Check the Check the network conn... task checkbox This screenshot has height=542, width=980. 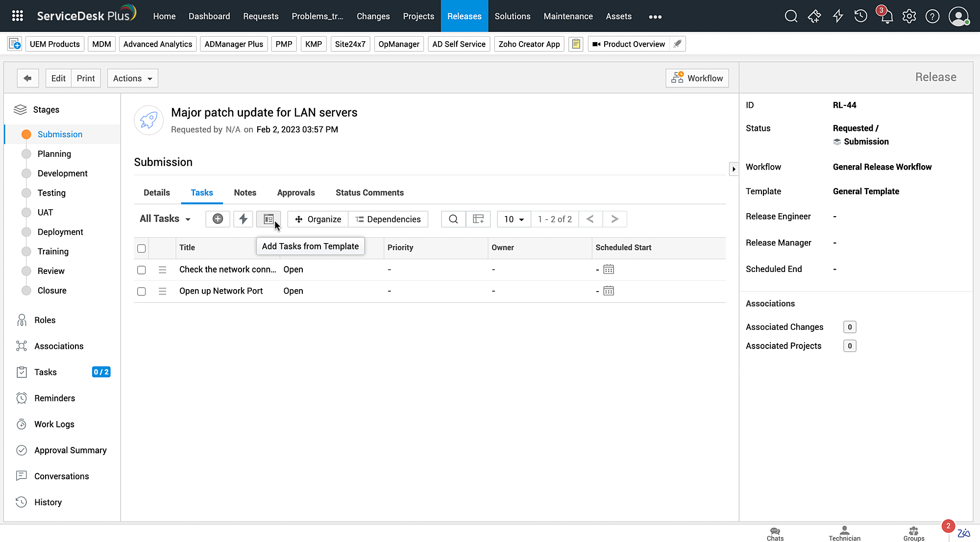click(x=142, y=270)
